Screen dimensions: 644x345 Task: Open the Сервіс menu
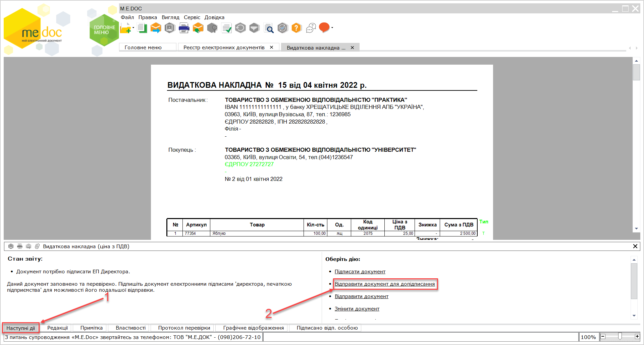pos(192,17)
